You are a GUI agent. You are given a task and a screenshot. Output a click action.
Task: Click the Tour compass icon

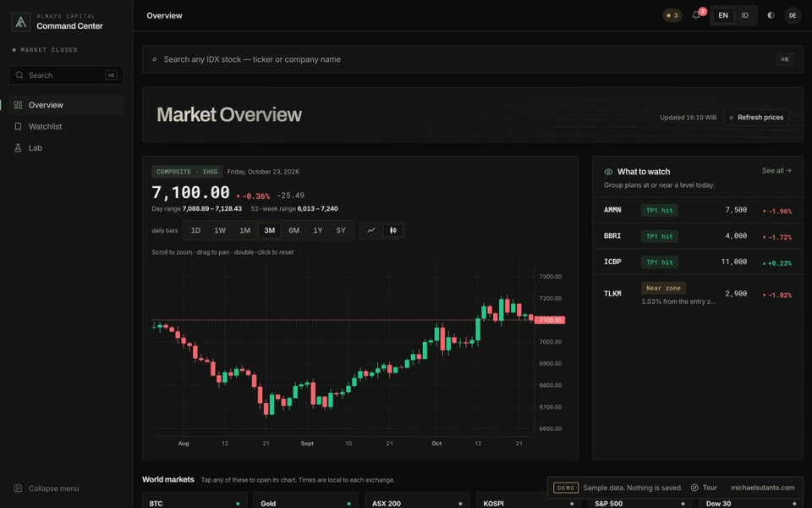tap(694, 488)
